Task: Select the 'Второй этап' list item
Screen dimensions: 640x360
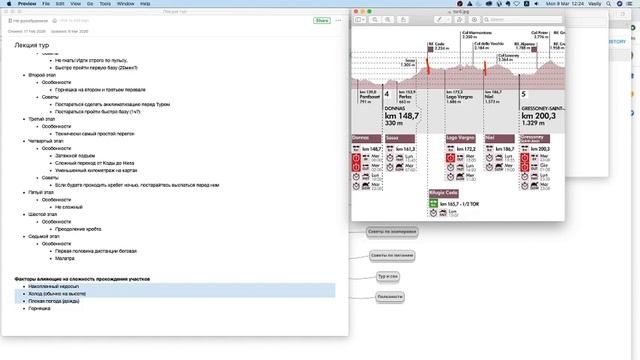Action: point(42,75)
